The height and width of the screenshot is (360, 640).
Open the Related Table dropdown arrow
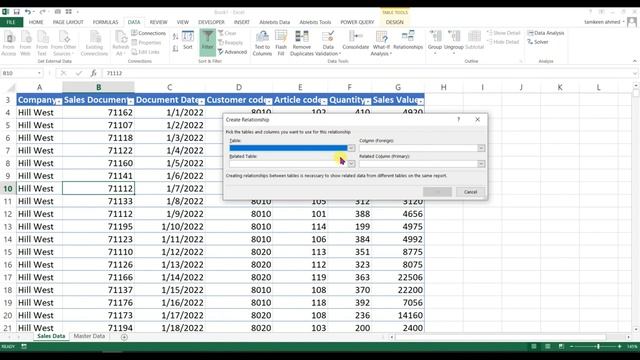click(351, 164)
